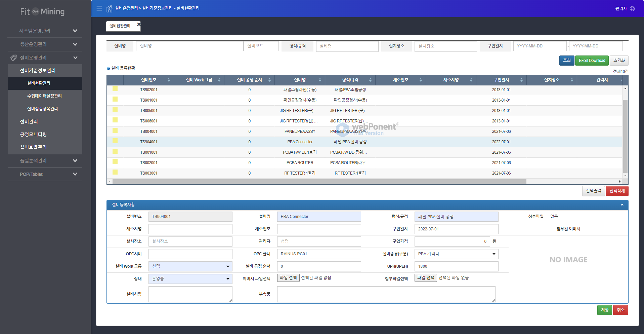Sort the 구입일자 column using sort arrows
The width and height of the screenshot is (644, 334).
point(521,80)
